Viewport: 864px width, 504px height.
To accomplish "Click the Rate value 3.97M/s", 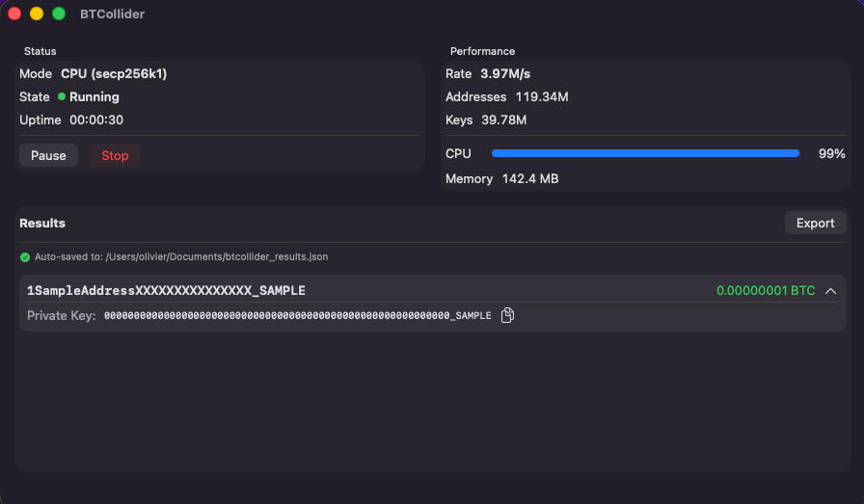I will pyautogui.click(x=505, y=74).
